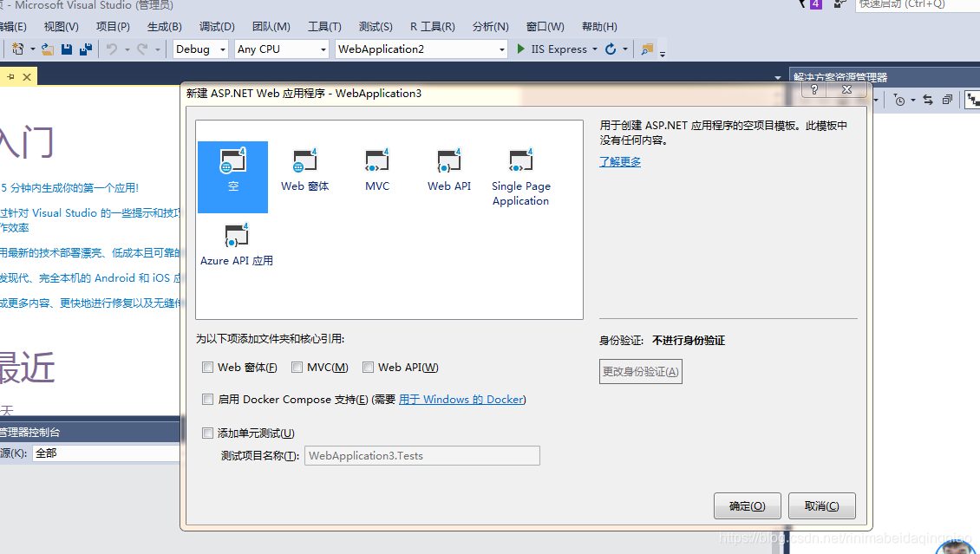Open the 用于 Windows 的 Docker link
This screenshot has width=980, height=554.
pyautogui.click(x=461, y=399)
